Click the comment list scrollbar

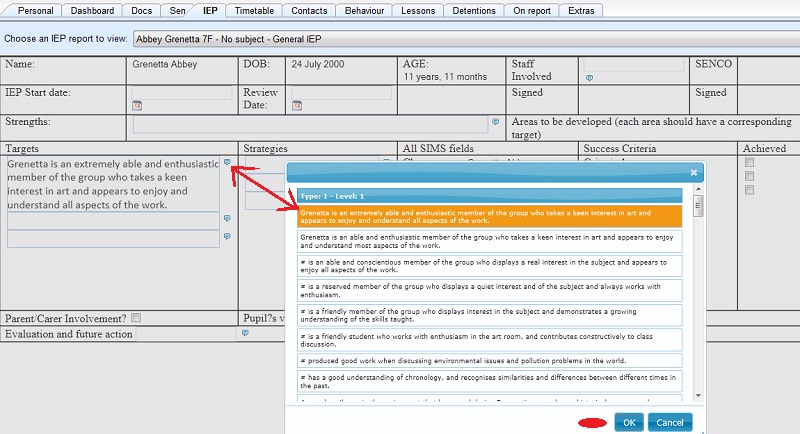point(698,206)
